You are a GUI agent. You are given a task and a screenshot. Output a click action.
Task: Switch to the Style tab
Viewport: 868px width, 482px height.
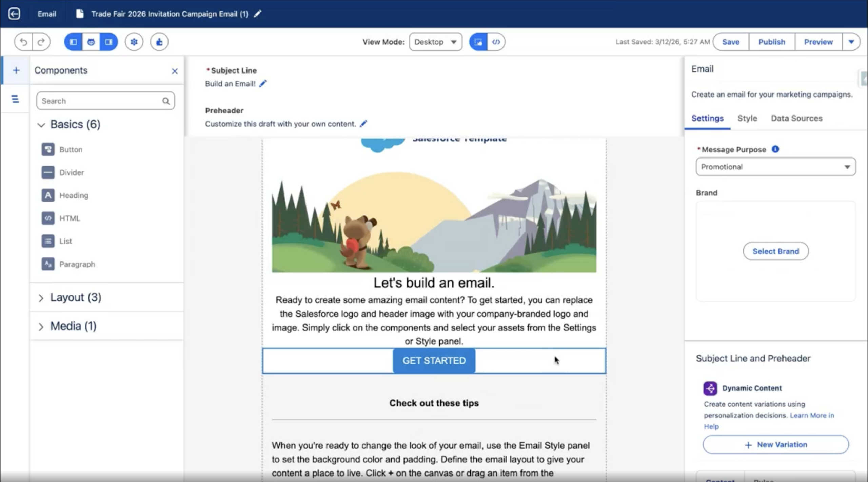point(747,118)
